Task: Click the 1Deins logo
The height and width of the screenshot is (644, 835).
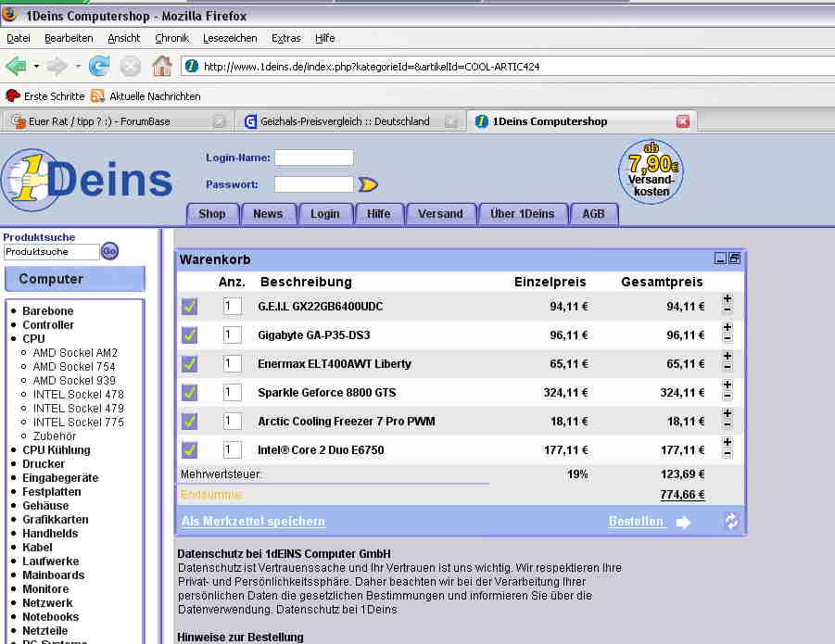Action: coord(86,180)
